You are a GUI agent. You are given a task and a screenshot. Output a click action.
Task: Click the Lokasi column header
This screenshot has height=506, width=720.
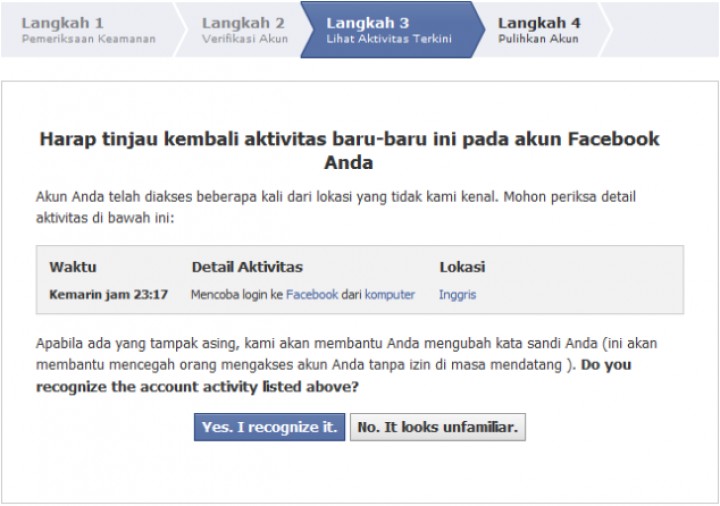point(462,267)
